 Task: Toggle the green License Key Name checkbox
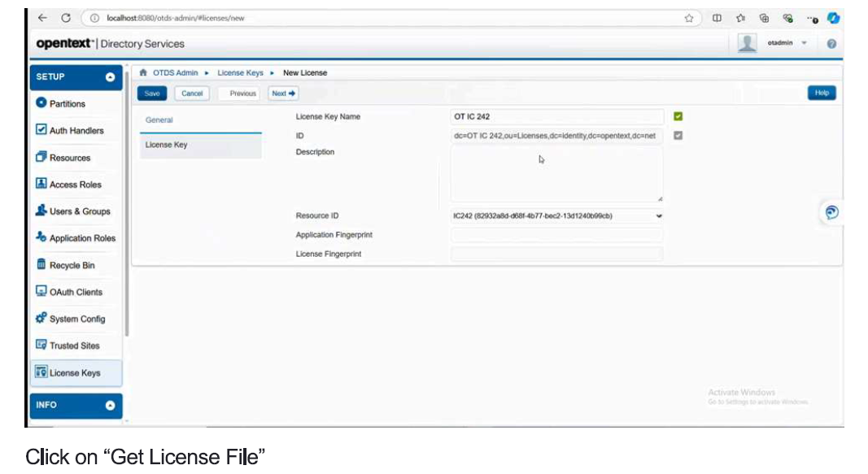coord(678,116)
